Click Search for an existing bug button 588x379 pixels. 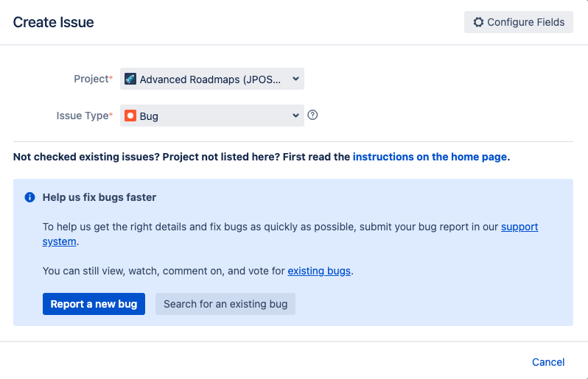pos(225,304)
